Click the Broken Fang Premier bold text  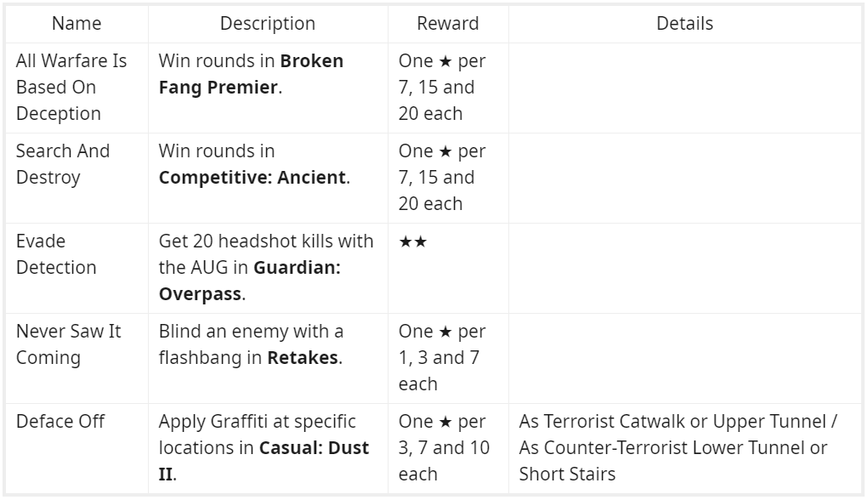point(251,74)
